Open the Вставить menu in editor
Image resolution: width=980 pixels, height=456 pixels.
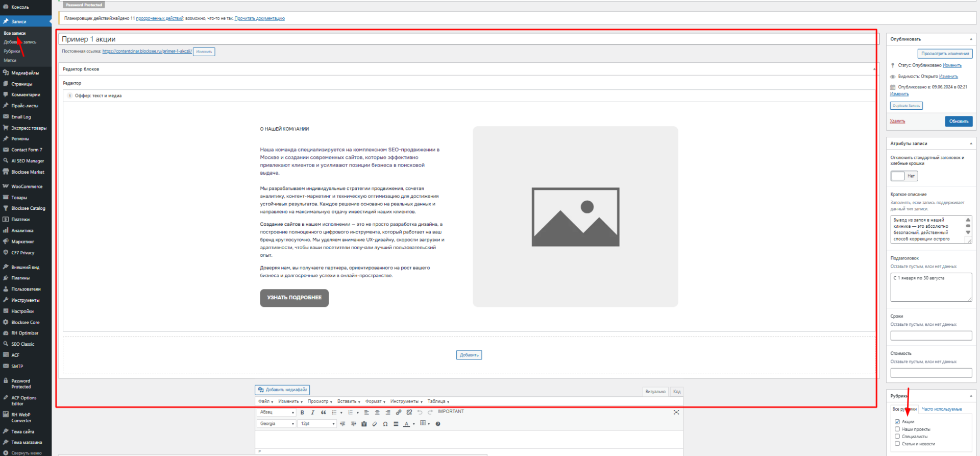tap(349, 402)
